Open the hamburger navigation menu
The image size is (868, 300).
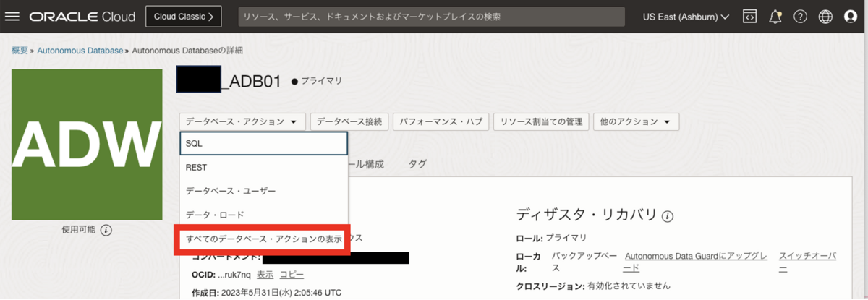12,16
